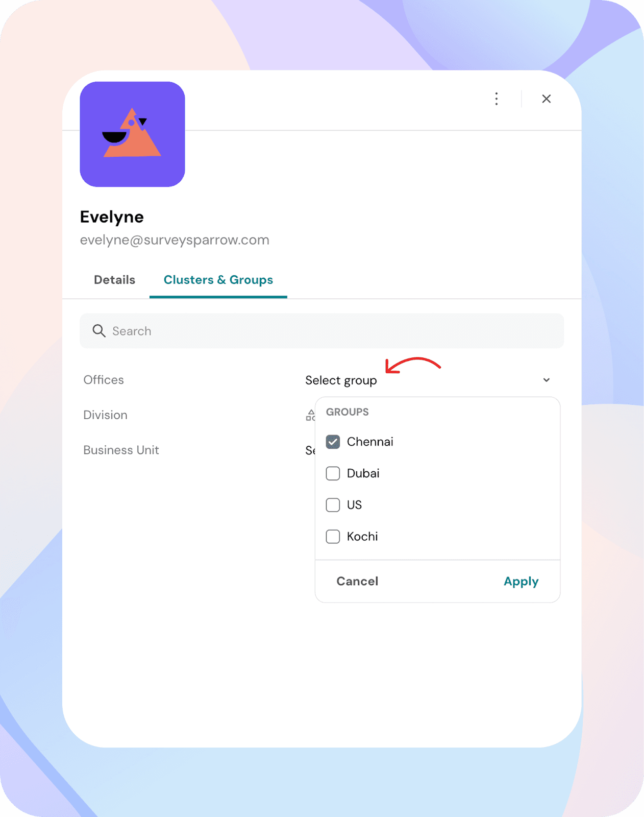
Task: Select the Clusters & Groups tab
Action: click(218, 280)
